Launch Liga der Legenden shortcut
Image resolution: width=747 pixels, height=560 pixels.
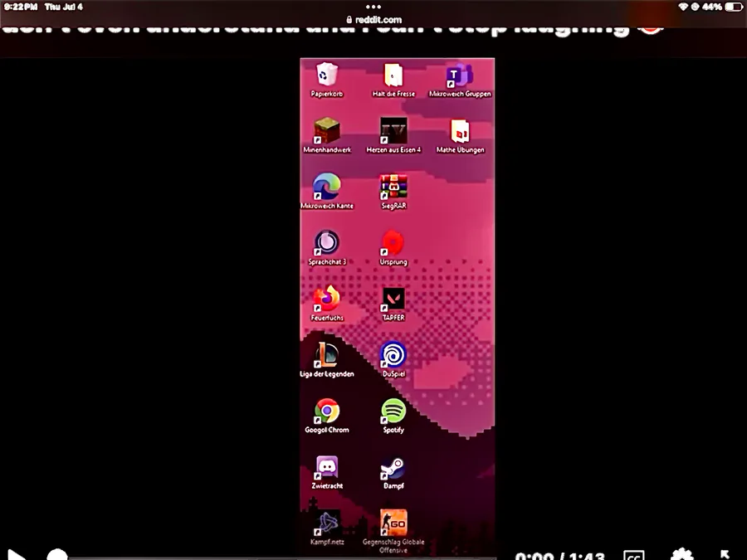pos(327,355)
